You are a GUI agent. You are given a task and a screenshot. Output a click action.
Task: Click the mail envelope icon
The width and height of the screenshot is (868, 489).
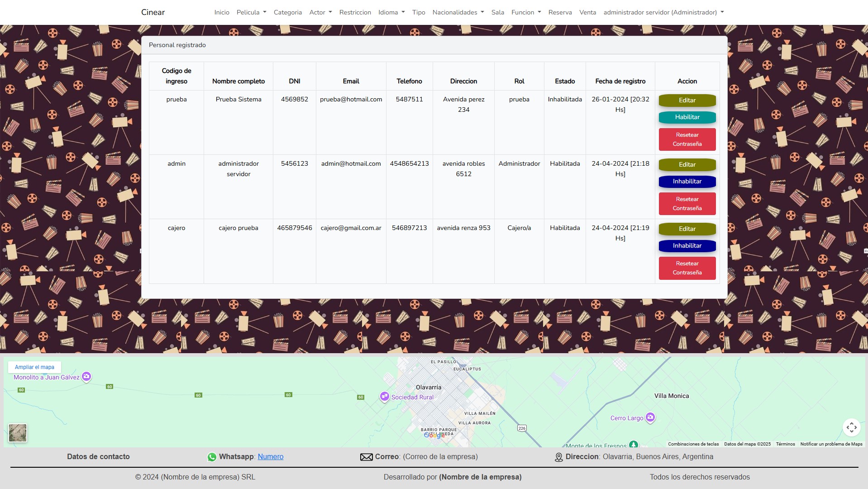click(366, 457)
